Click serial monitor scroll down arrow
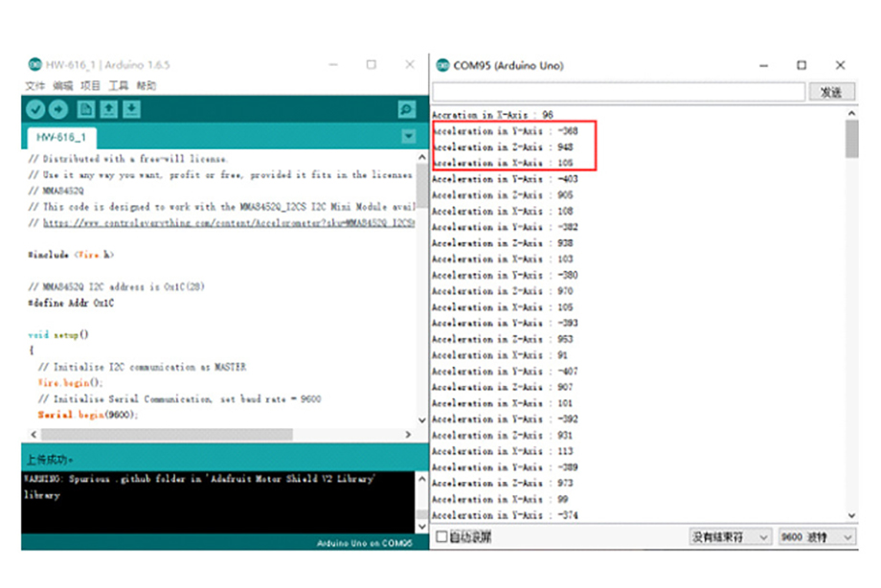This screenshot has height=588, width=881. pyautogui.click(x=851, y=515)
